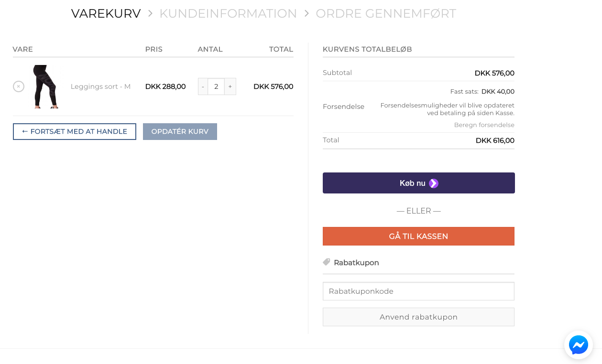Image resolution: width=602 pixels, height=364 pixels.
Task: Click Opdatér kurv button
Action: 180,131
